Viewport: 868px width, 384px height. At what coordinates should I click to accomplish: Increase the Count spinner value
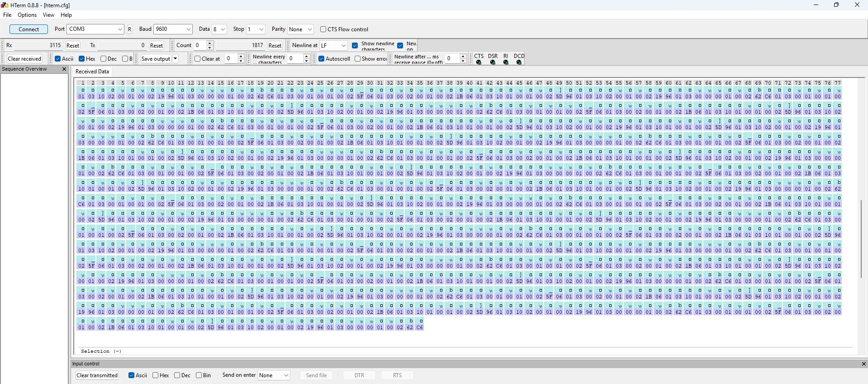209,43
